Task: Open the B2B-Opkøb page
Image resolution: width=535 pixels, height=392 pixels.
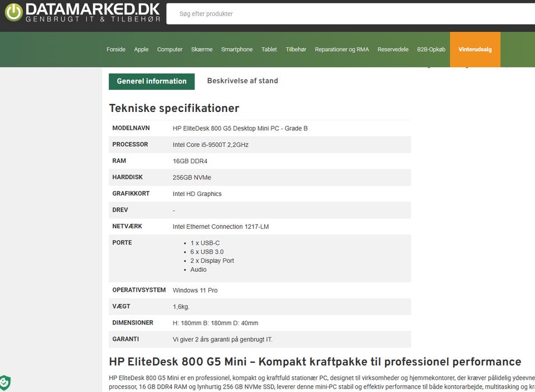Action: click(431, 50)
